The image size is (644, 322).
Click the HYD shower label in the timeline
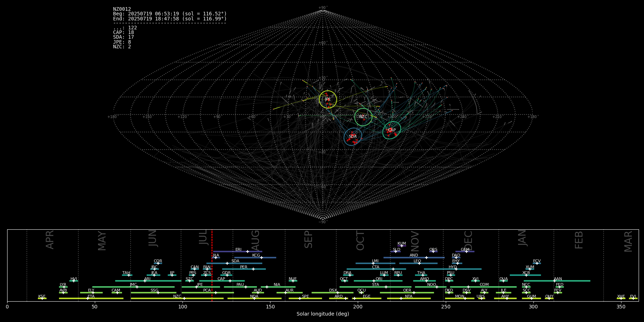[x=453, y=267]
